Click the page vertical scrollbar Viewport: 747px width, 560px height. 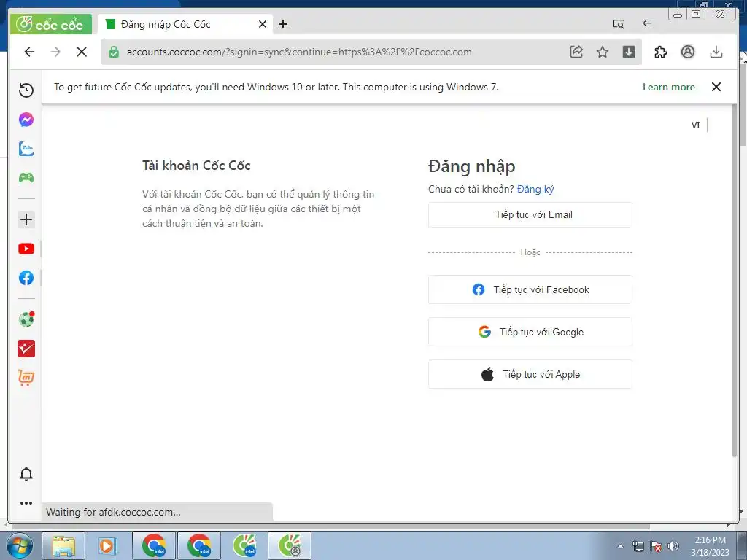point(734,281)
